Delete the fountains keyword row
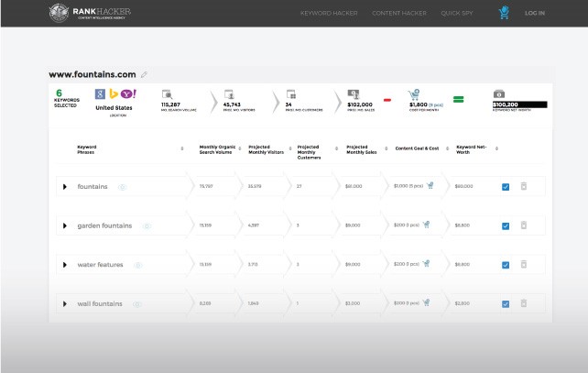Viewport: 588px width, 373px height. (524, 187)
